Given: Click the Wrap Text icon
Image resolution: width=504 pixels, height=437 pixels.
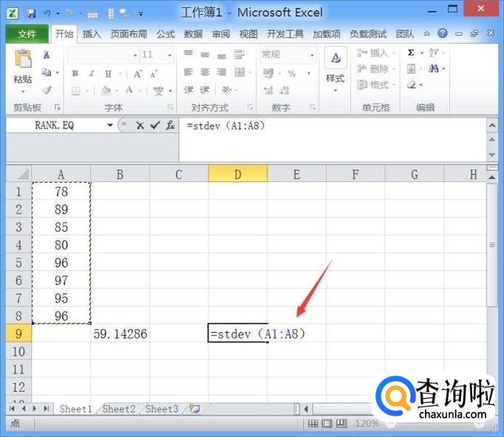Looking at the screenshot, I should tap(239, 54).
